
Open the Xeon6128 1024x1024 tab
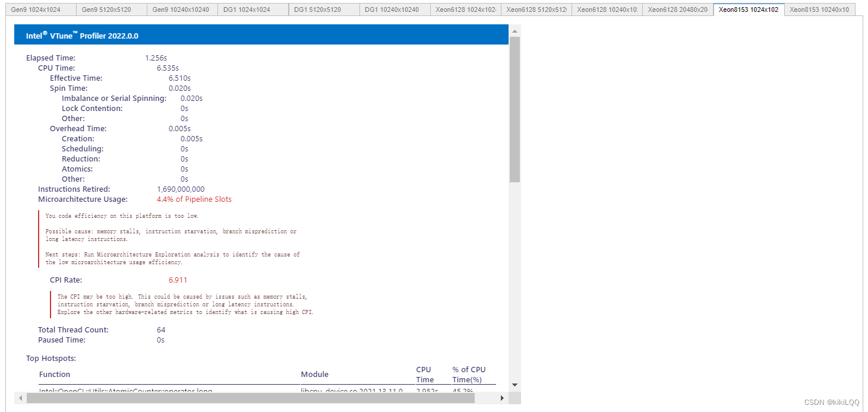click(x=466, y=9)
